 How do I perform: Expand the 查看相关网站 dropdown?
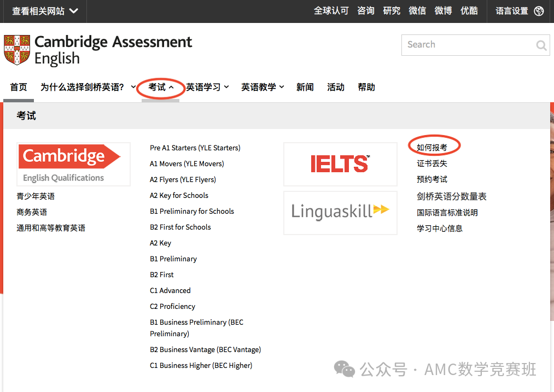(45, 11)
